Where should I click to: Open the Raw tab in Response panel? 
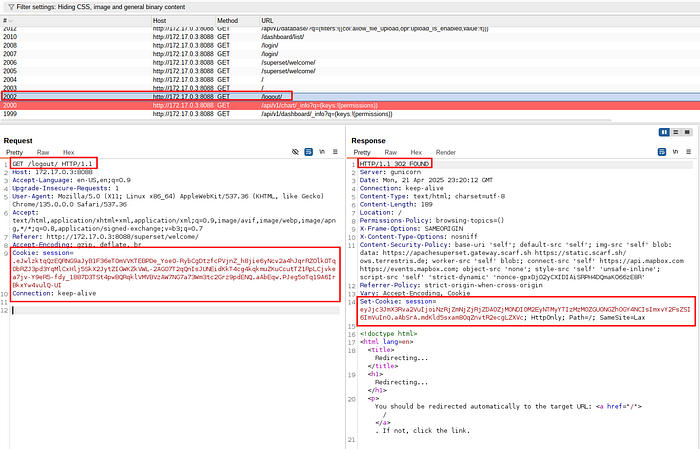coord(391,152)
